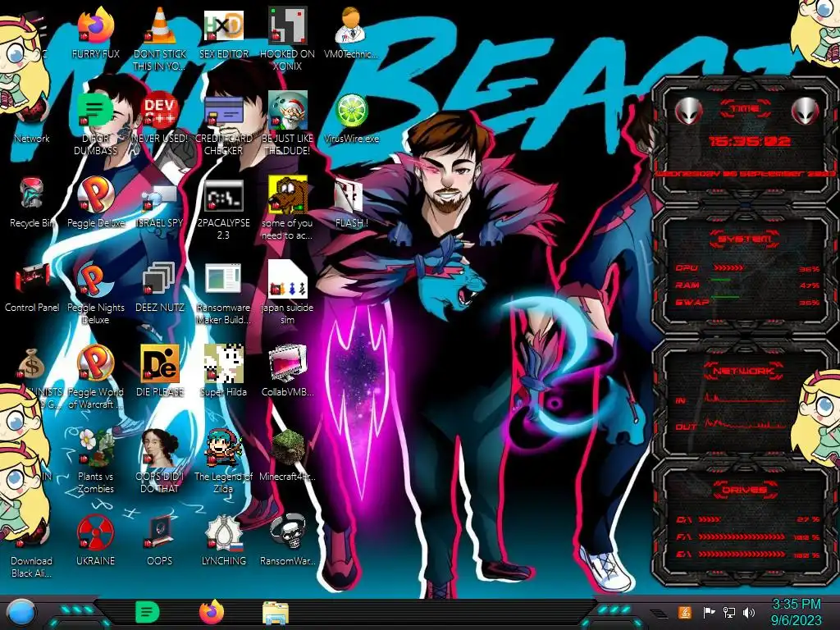Open the DI FOR DUMBASS green icon
The height and width of the screenshot is (630, 840).
pos(95,111)
